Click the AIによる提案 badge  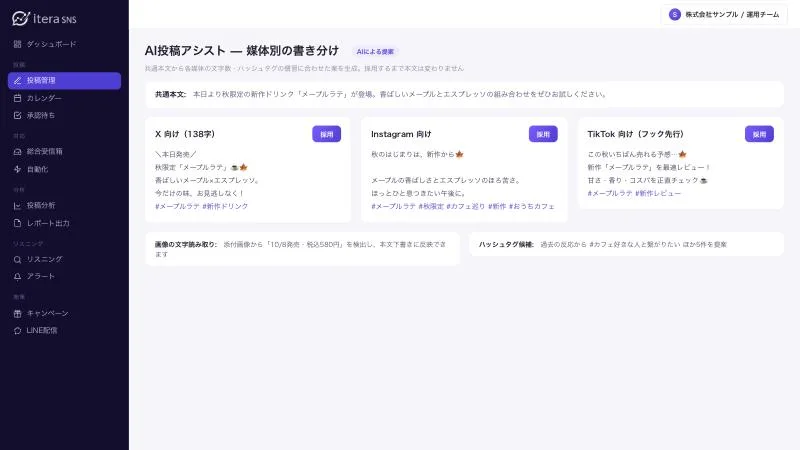tap(375, 52)
